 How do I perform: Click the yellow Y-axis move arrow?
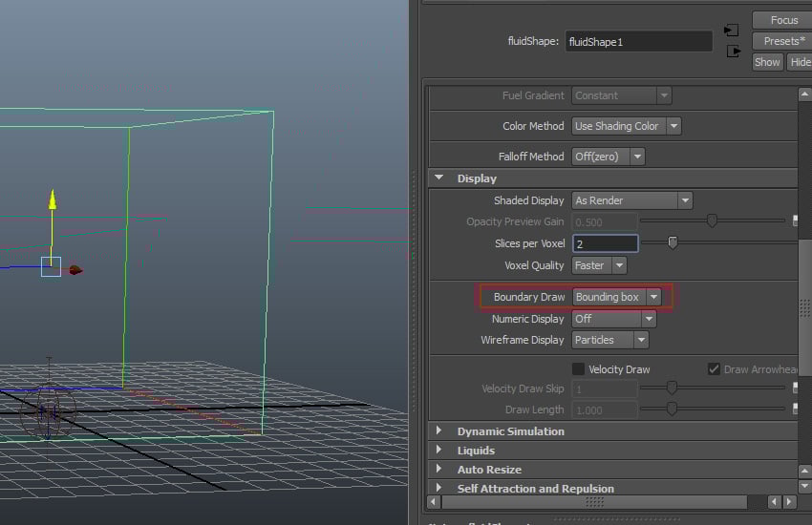(x=53, y=199)
